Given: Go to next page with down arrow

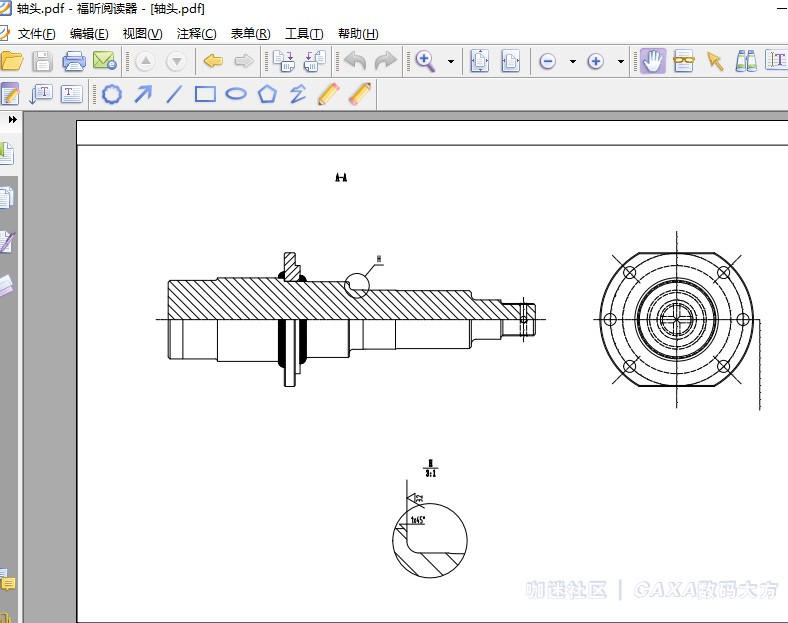Looking at the screenshot, I should click(x=176, y=61).
